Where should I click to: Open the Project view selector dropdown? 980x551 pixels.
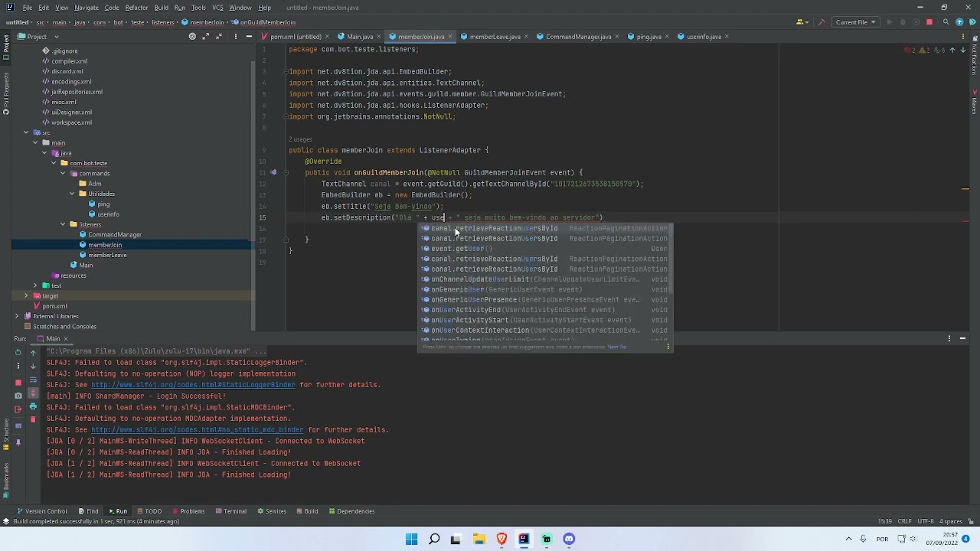[38, 37]
